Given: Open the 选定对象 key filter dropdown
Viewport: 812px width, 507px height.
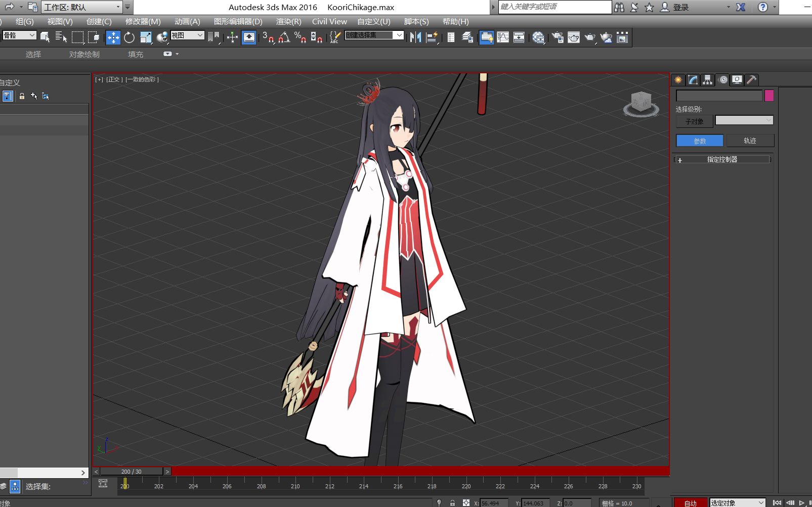Looking at the screenshot, I should (x=737, y=502).
